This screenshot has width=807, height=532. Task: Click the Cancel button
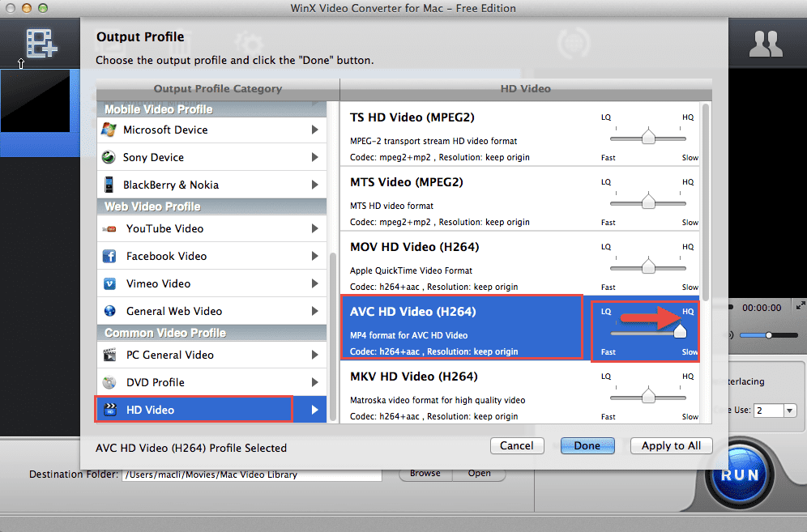coord(517,445)
